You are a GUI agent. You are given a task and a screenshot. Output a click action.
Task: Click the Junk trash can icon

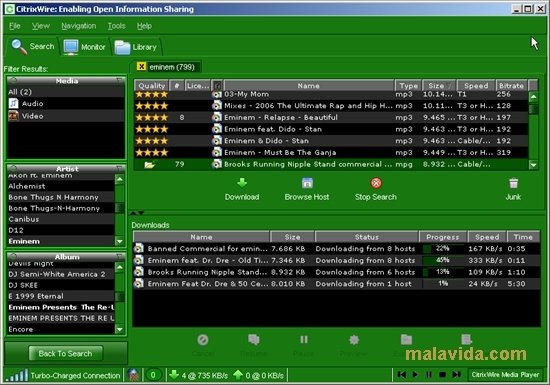click(513, 183)
